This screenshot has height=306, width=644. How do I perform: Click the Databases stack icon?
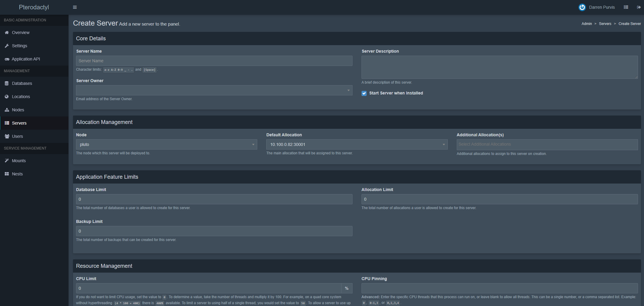[x=7, y=83]
